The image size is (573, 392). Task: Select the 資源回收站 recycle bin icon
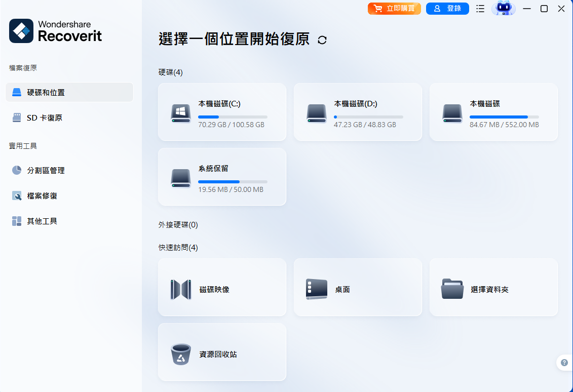click(181, 354)
